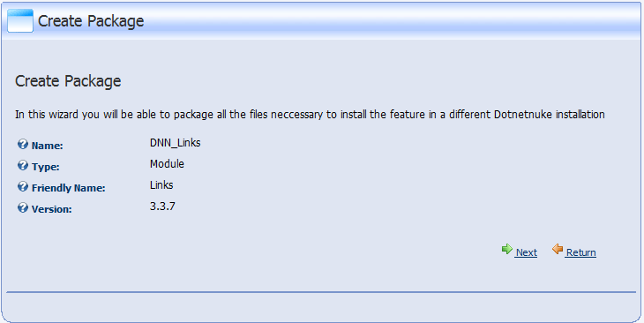
Task: Click the Create Package title bar text
Action: click(x=91, y=21)
